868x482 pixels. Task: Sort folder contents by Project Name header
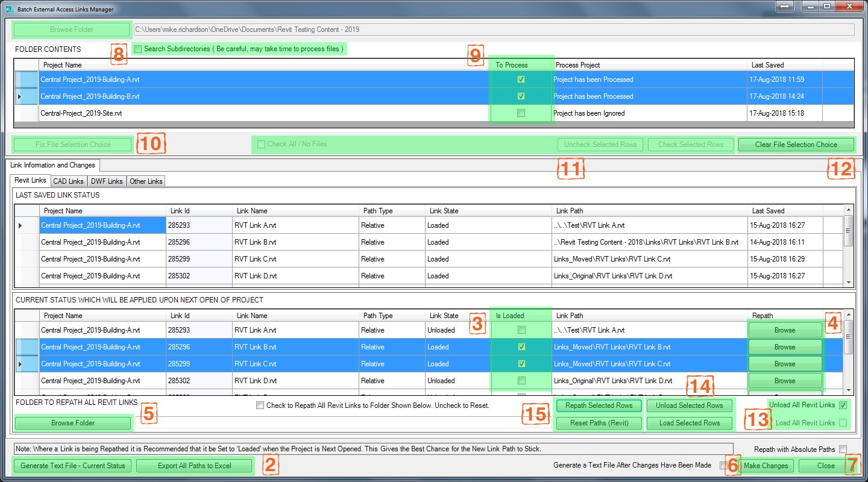[263, 65]
